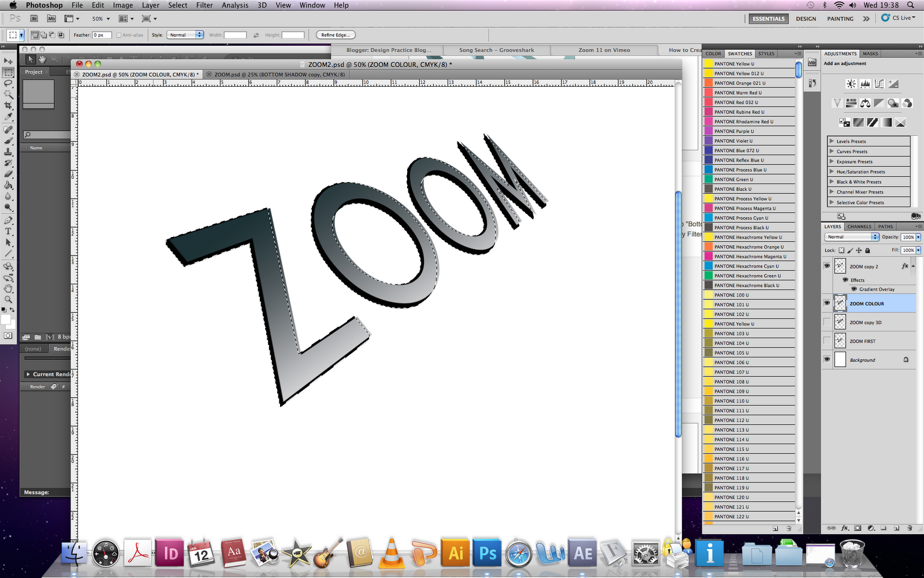Open the zoom percentage dropdown in options bar
This screenshot has width=924, height=578.
[x=107, y=18]
